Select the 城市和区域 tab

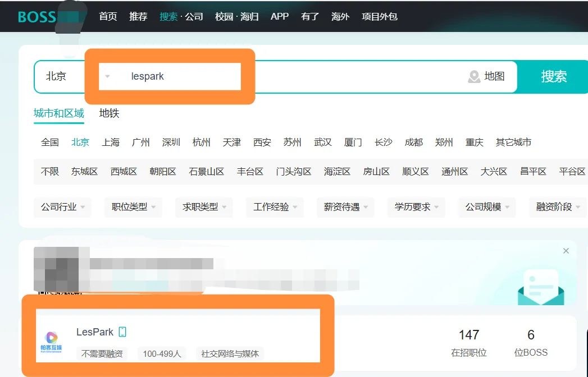pyautogui.click(x=58, y=113)
